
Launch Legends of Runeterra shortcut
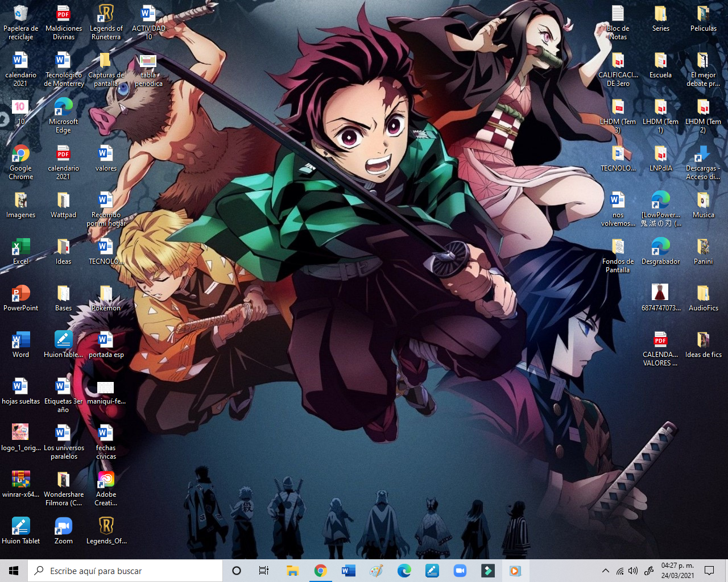[x=106, y=23]
